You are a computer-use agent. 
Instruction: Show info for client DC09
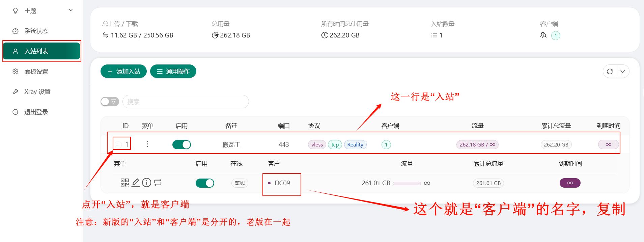coord(146,183)
